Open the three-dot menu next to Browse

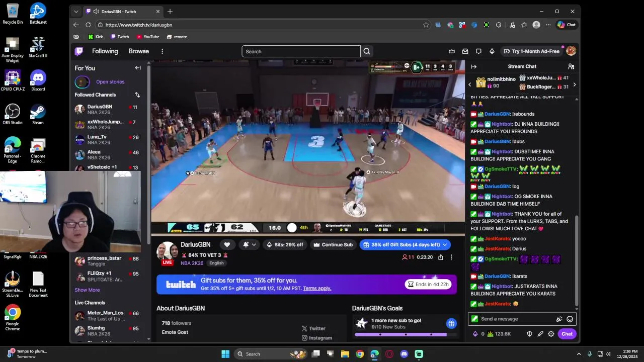(162, 51)
